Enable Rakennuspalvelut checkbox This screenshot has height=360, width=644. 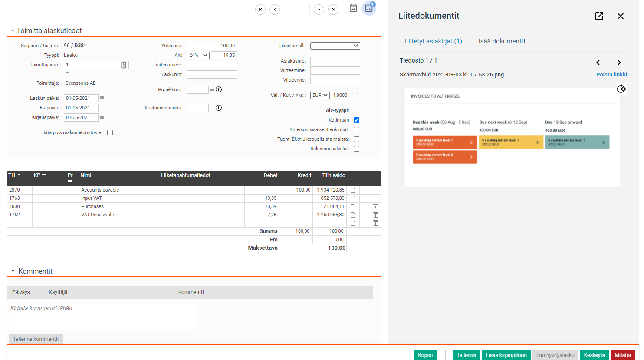click(356, 149)
